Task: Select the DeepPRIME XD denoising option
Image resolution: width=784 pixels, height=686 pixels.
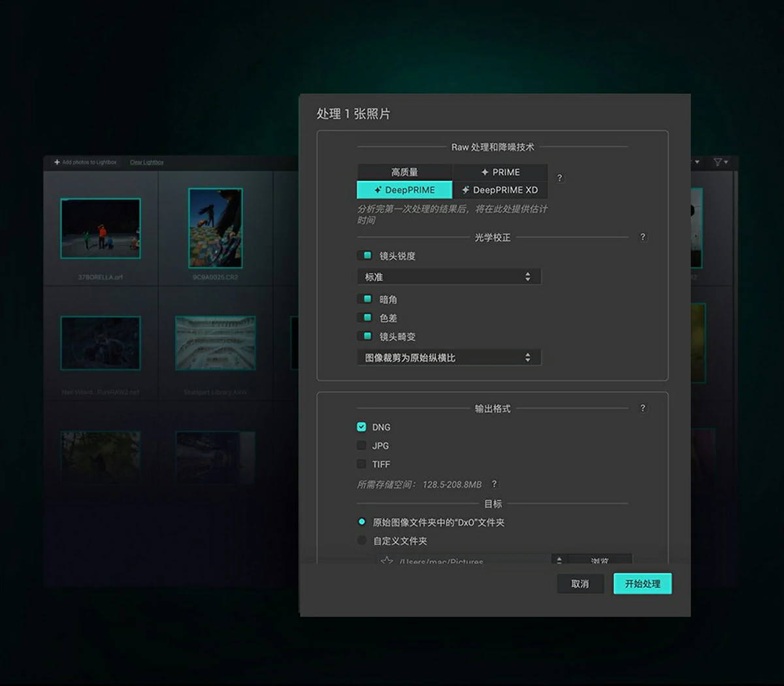Action: point(500,190)
